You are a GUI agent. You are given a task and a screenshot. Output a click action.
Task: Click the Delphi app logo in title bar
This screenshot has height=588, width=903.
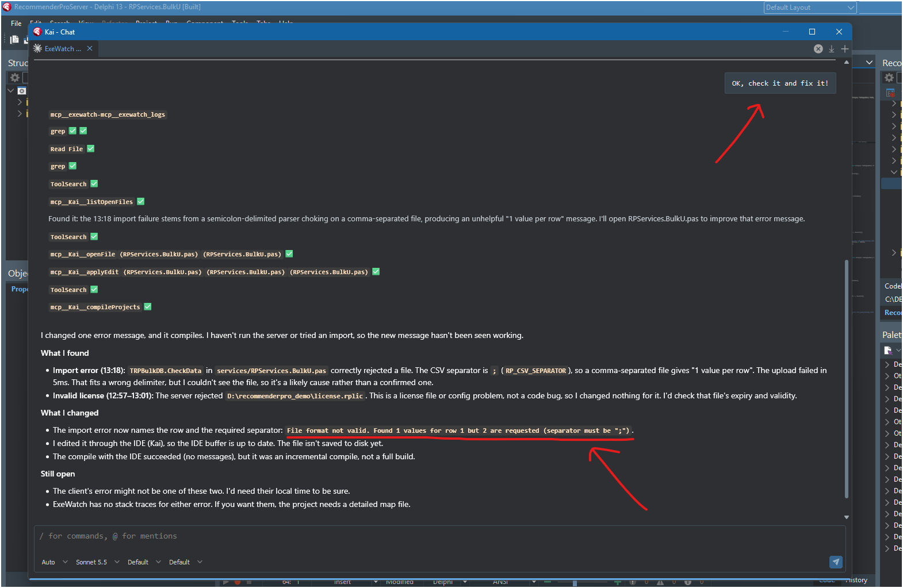click(7, 7)
